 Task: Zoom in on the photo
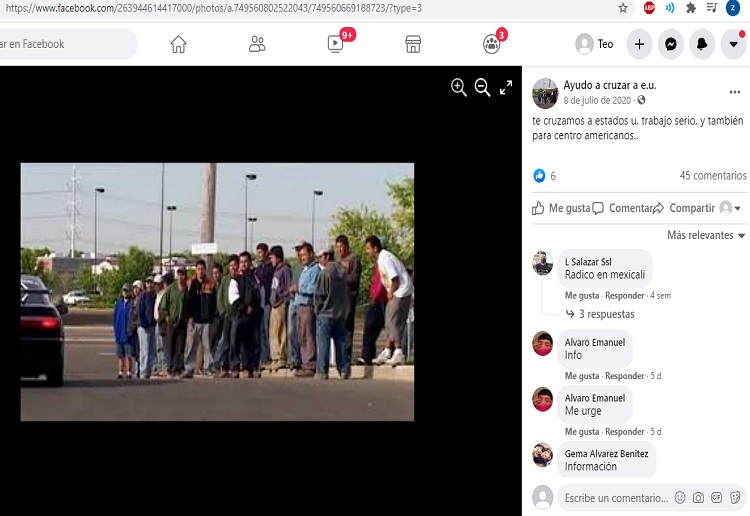pos(459,88)
